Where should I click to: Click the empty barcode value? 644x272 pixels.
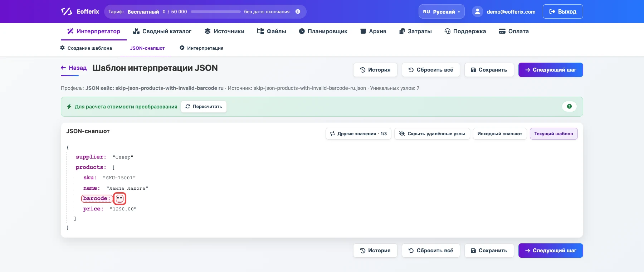click(x=119, y=199)
